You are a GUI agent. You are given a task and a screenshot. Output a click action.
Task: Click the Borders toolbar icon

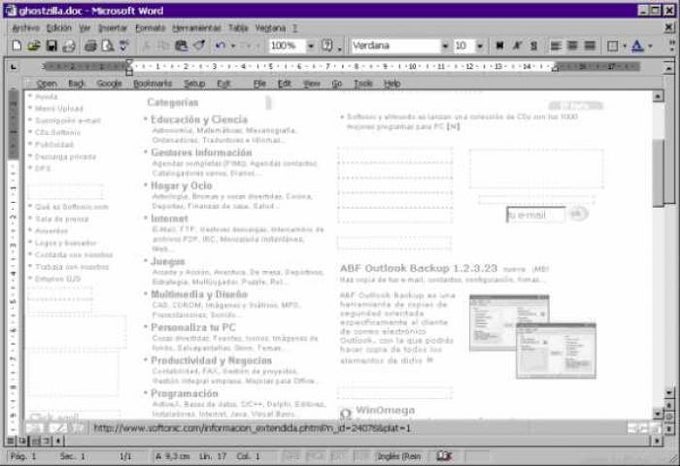point(612,46)
